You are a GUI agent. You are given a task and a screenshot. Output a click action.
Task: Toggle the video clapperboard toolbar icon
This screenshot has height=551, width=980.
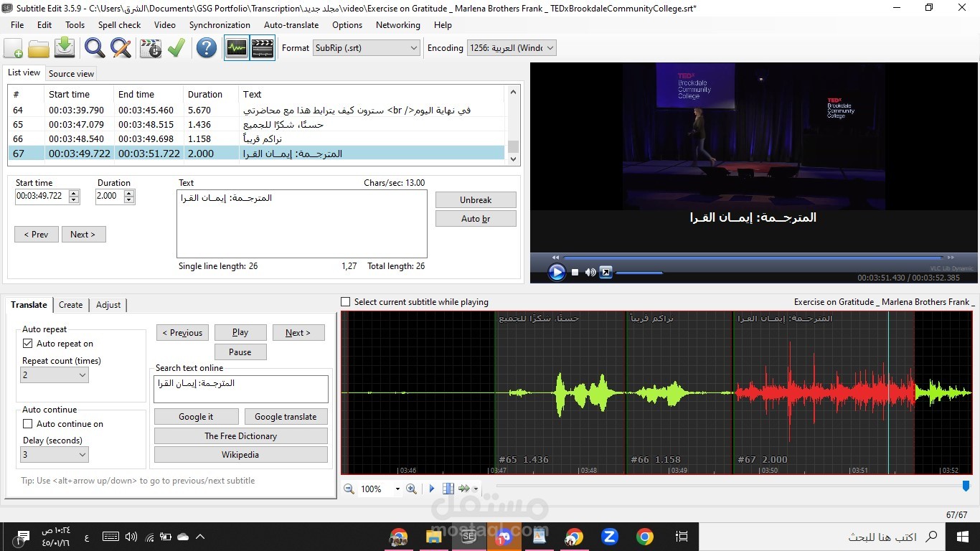pyautogui.click(x=263, y=48)
